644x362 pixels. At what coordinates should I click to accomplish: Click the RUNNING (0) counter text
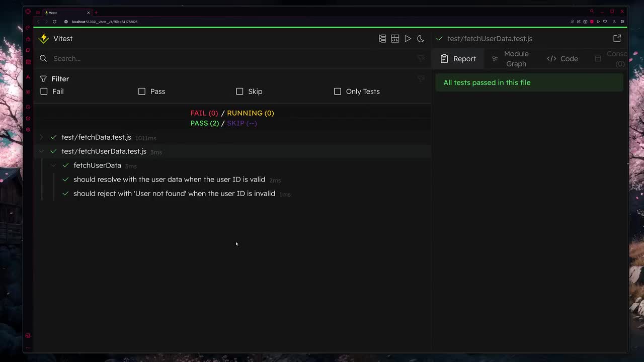point(251,113)
